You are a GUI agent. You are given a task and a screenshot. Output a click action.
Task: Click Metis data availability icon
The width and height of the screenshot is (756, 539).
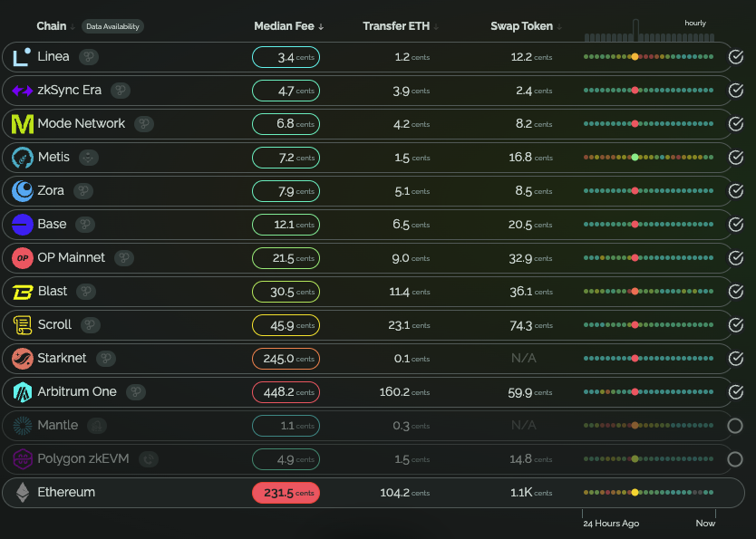click(x=88, y=158)
